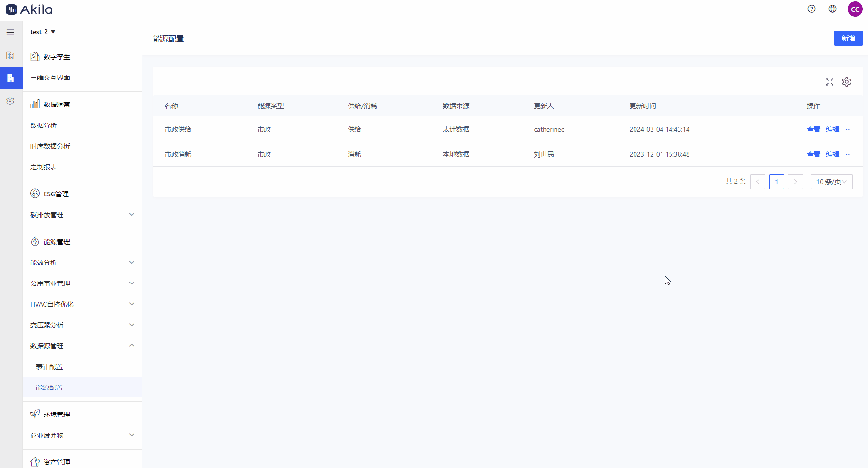Click the 市政消耗 name cell

pyautogui.click(x=178, y=154)
